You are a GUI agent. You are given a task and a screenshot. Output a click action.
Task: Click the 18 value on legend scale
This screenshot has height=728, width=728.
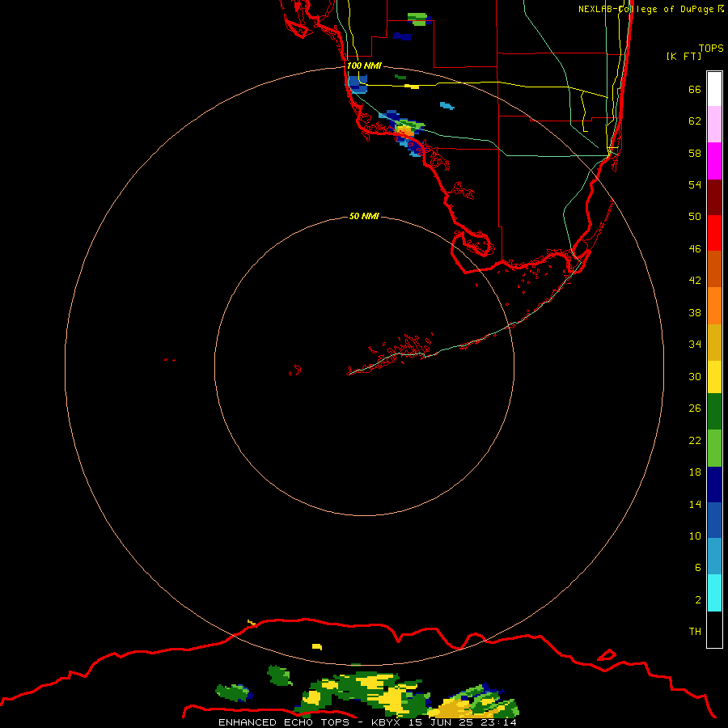point(695,472)
